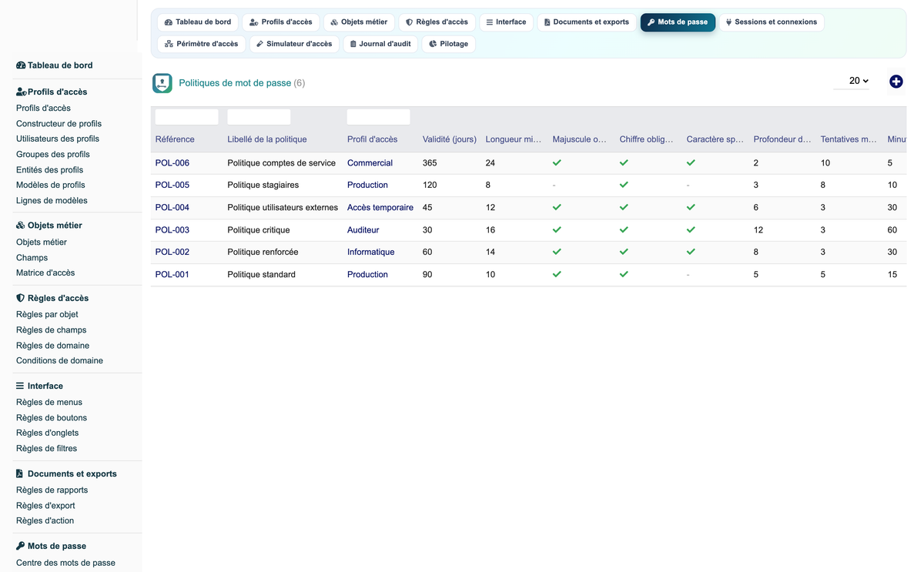Open Règles de menus sidebar link
Viewport: 924px width, 572px height.
[x=49, y=403]
